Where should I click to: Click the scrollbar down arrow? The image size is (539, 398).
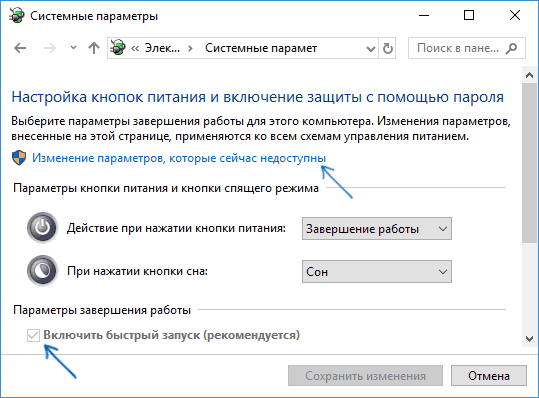click(529, 339)
